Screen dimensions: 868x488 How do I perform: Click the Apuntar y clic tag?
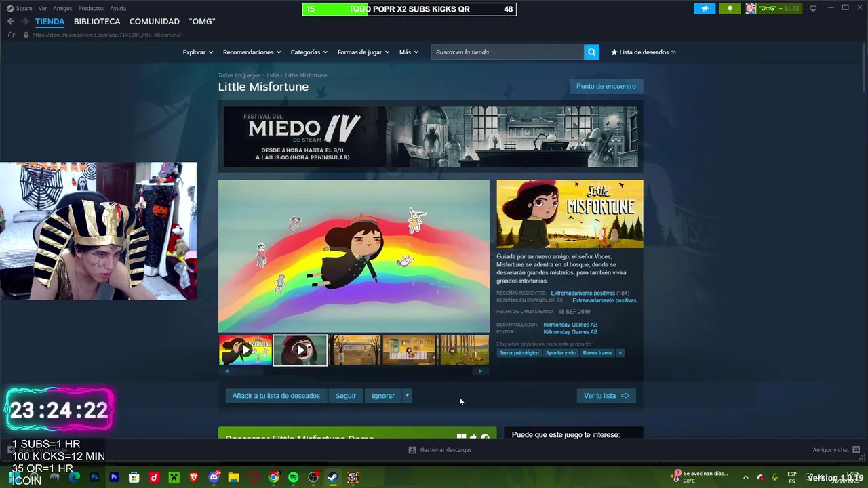[561, 353]
